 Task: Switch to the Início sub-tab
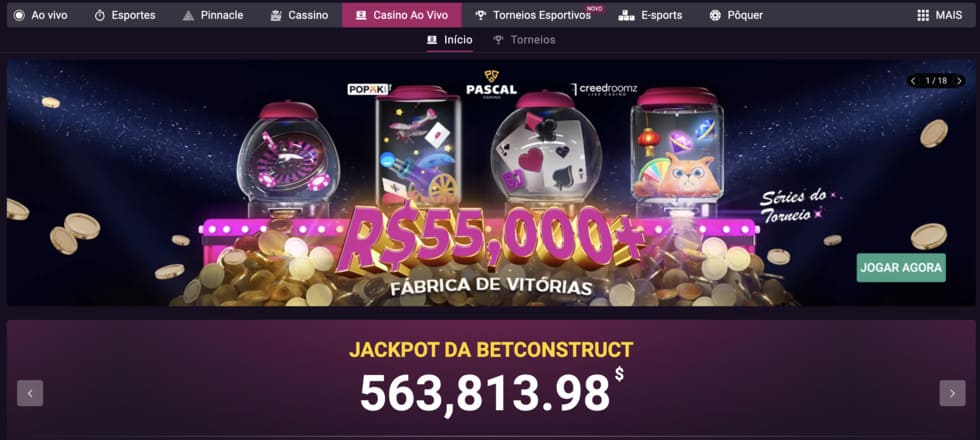point(449,40)
